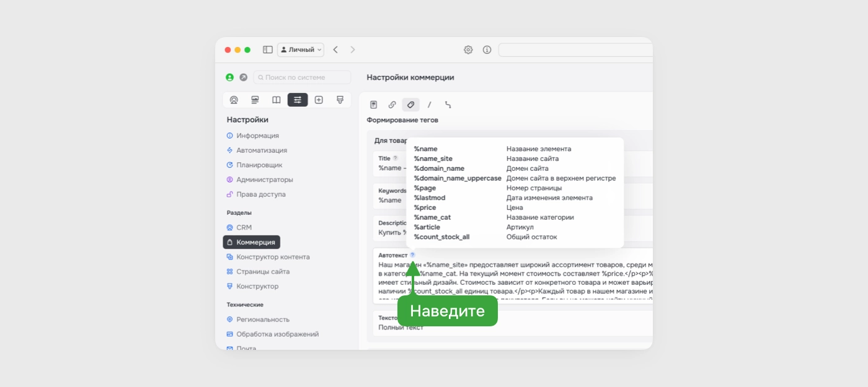This screenshot has width=868, height=387.
Task: Click the green user avatar icon
Action: [229, 77]
